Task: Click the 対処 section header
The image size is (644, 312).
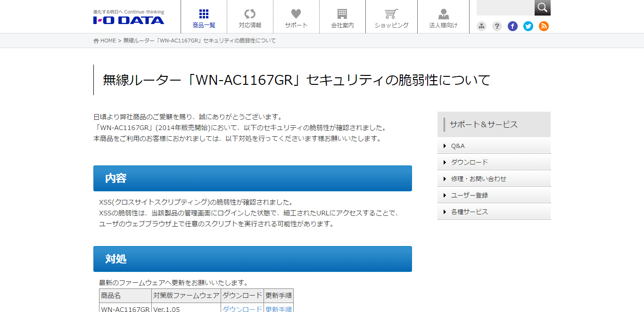Action: click(x=253, y=259)
